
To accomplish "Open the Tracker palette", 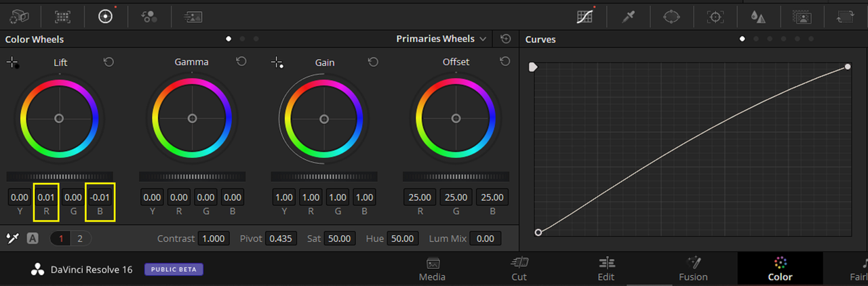I will (714, 16).
